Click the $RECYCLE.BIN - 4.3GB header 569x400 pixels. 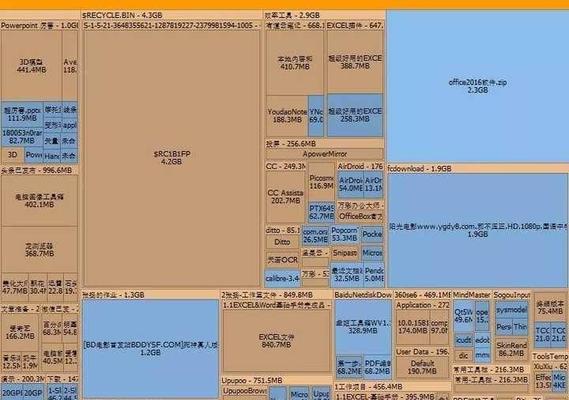pos(171,15)
